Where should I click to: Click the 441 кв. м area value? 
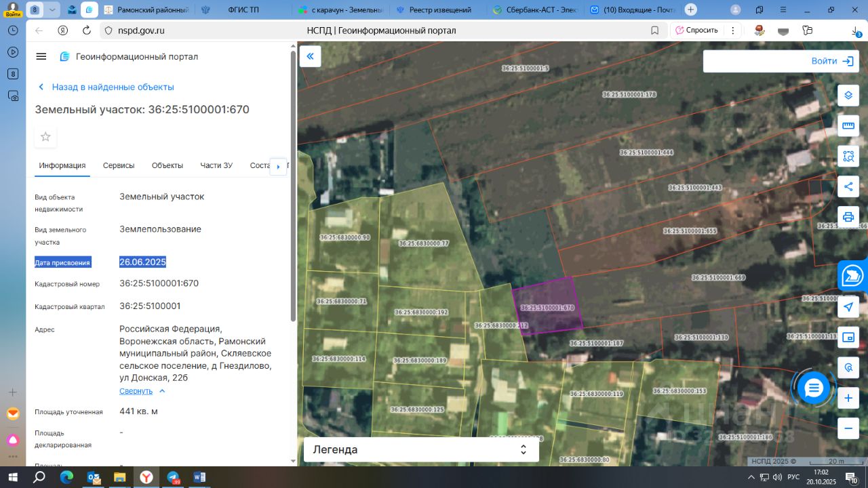point(139,411)
